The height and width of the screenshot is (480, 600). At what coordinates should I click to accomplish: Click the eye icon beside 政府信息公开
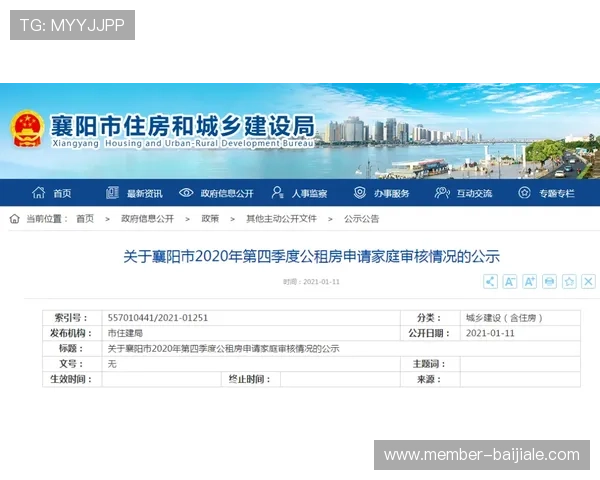pyautogui.click(x=186, y=193)
